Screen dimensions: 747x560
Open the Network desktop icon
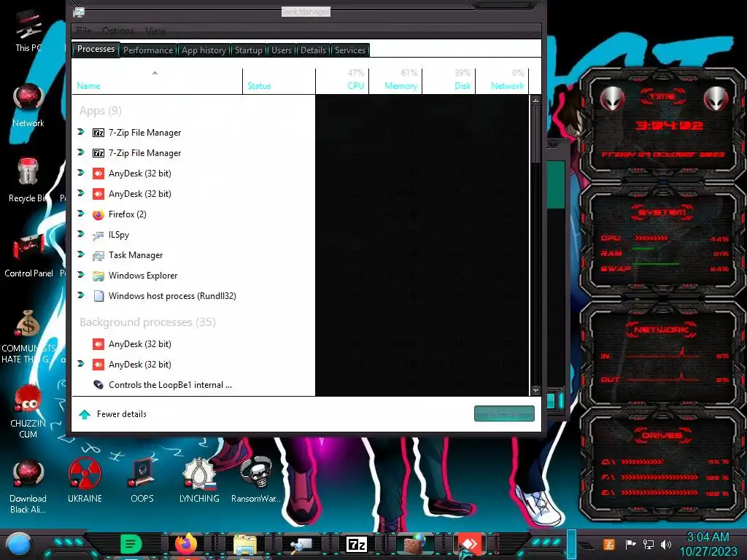(28, 106)
